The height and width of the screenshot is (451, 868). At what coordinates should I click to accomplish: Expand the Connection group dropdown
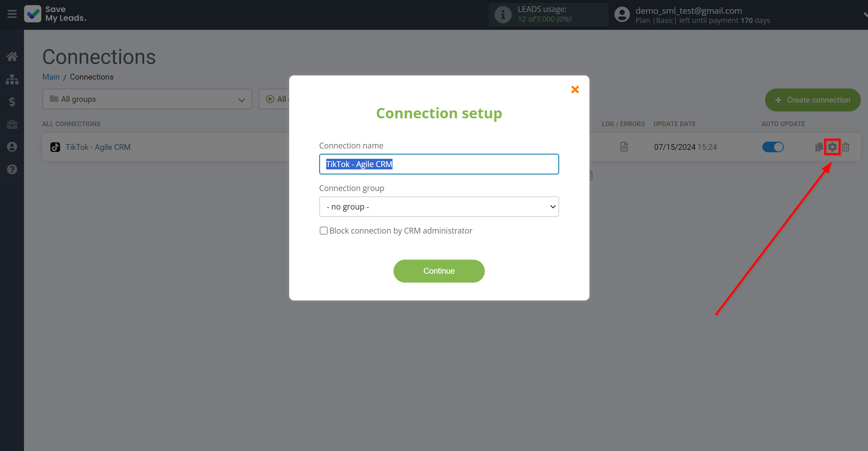pos(438,206)
